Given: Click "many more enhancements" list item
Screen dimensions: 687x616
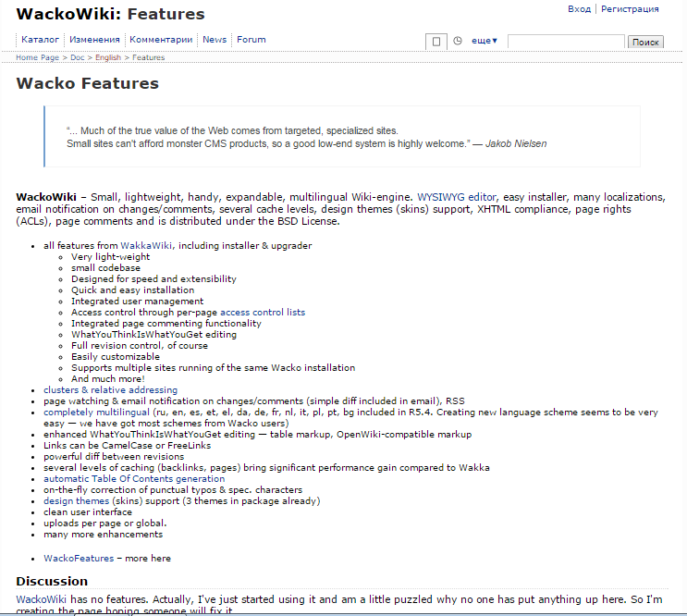Looking at the screenshot, I should (103, 535).
